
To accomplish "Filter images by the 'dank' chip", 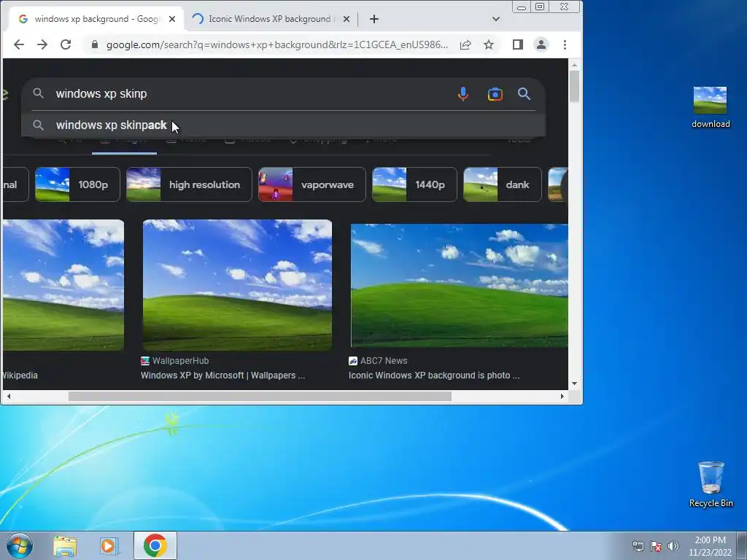I will click(503, 184).
